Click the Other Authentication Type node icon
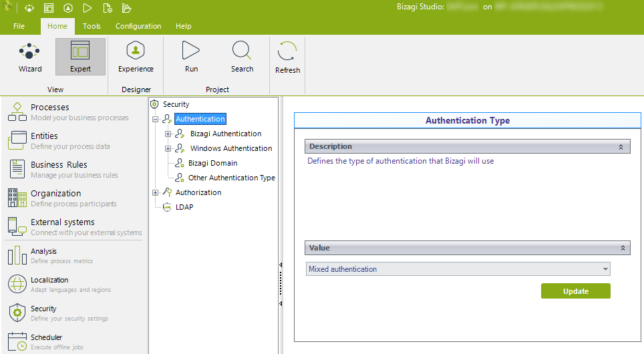This screenshot has height=354, width=644. tap(180, 178)
